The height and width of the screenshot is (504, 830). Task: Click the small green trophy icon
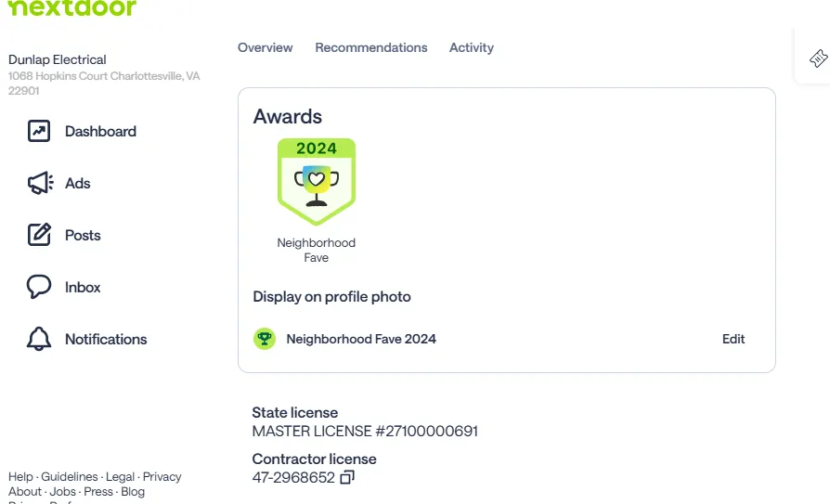(x=265, y=339)
